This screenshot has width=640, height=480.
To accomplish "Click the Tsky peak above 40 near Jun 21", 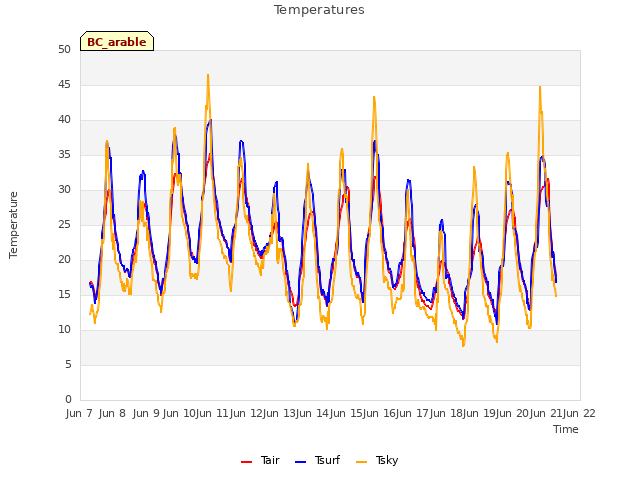I will tap(540, 87).
